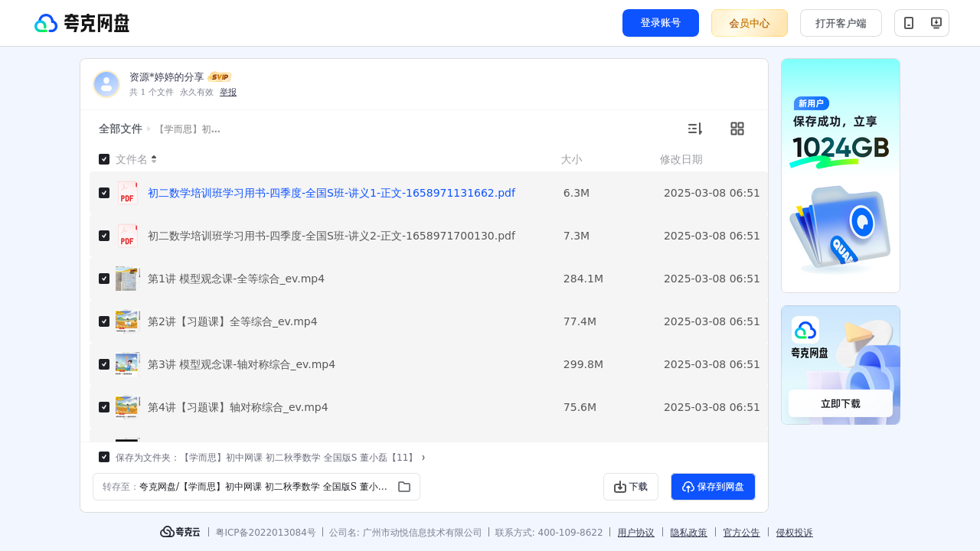The width and height of the screenshot is (980, 551).
Task: Click 打开客户端 button
Action: [841, 23]
